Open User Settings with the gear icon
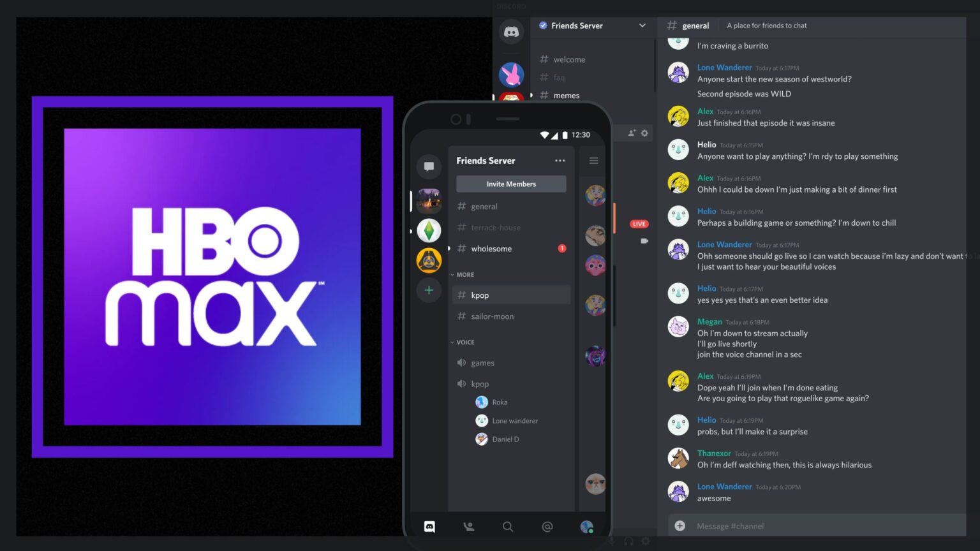This screenshot has height=551, width=980. coord(645,540)
